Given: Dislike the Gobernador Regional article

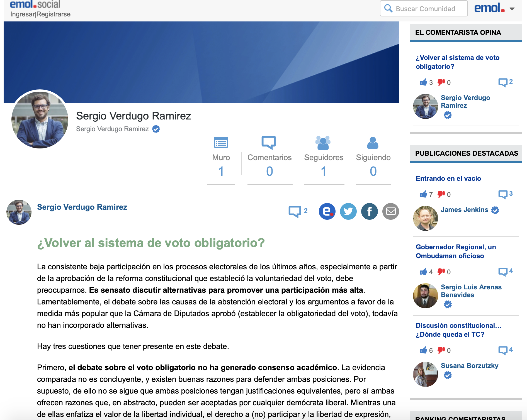Looking at the screenshot, I should (441, 272).
